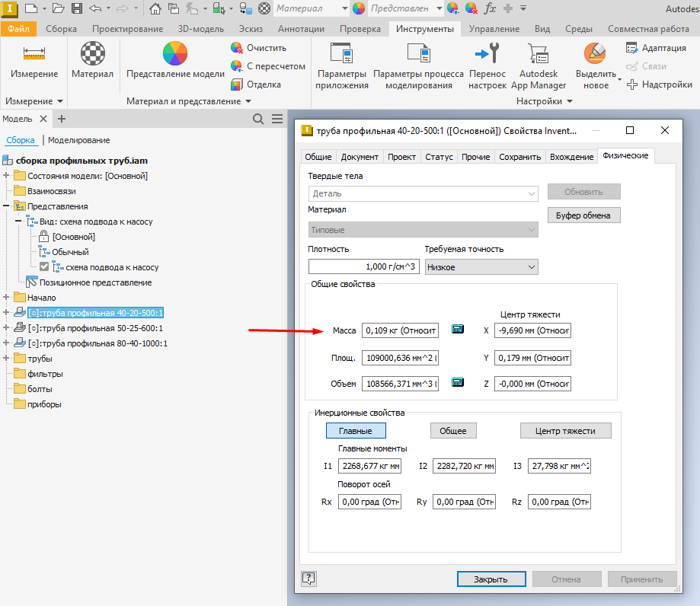Click the Буфер обмена button
700x606 pixels.
pyautogui.click(x=583, y=215)
